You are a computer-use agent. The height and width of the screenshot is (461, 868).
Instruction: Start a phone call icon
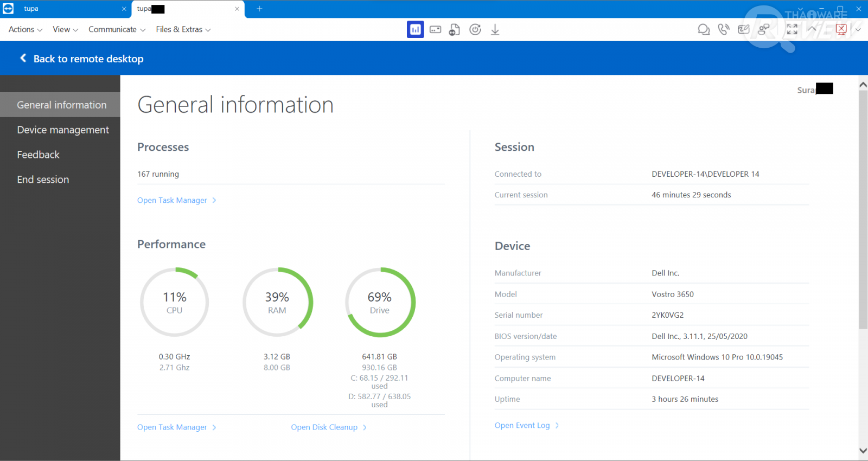pos(724,29)
